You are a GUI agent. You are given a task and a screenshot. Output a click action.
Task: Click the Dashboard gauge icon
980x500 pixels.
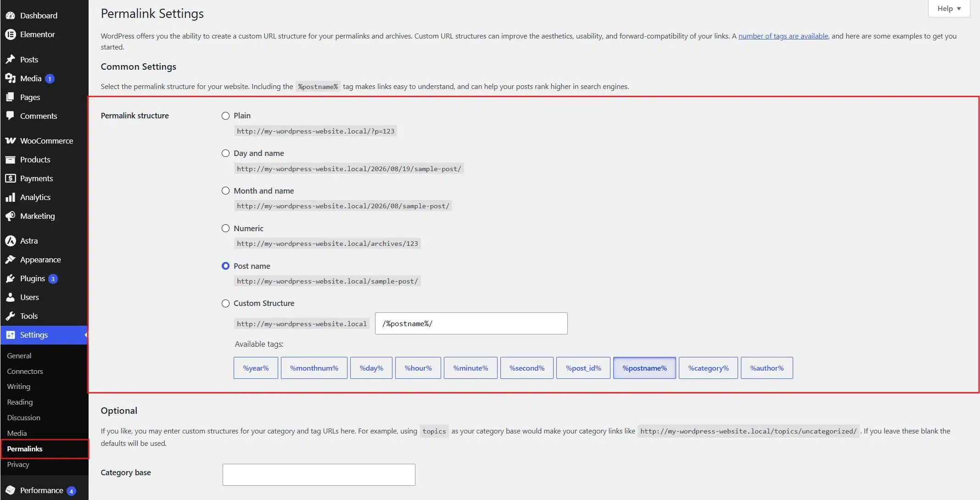[x=10, y=16]
